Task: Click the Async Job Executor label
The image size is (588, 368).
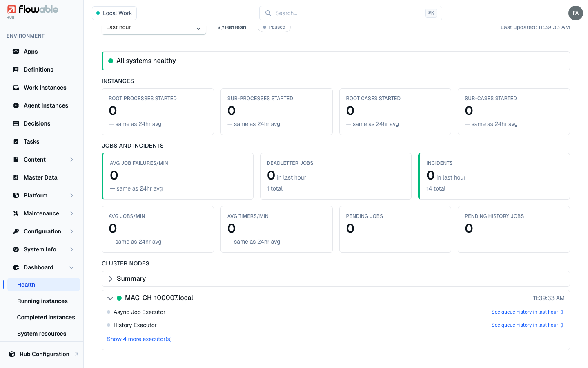Action: pos(139,312)
